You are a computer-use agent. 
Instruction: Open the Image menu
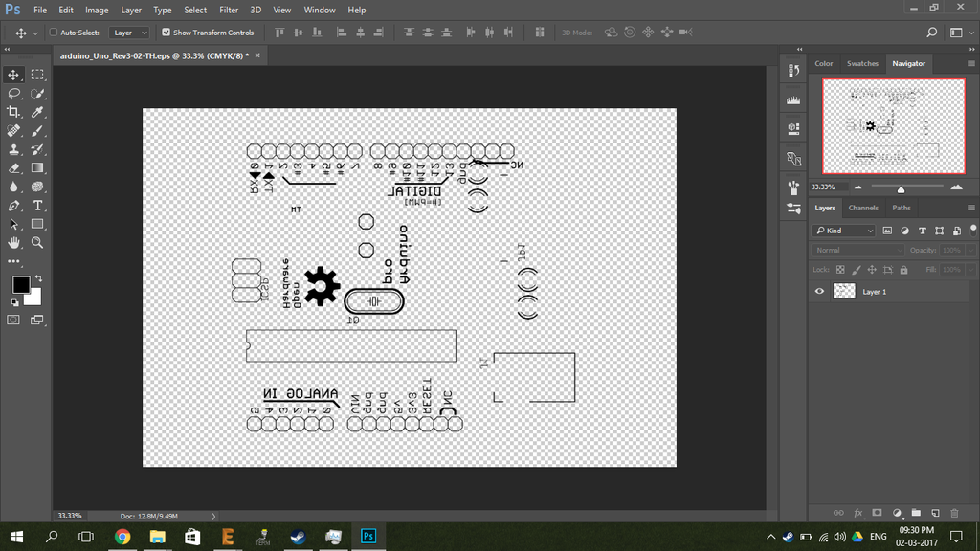point(97,10)
